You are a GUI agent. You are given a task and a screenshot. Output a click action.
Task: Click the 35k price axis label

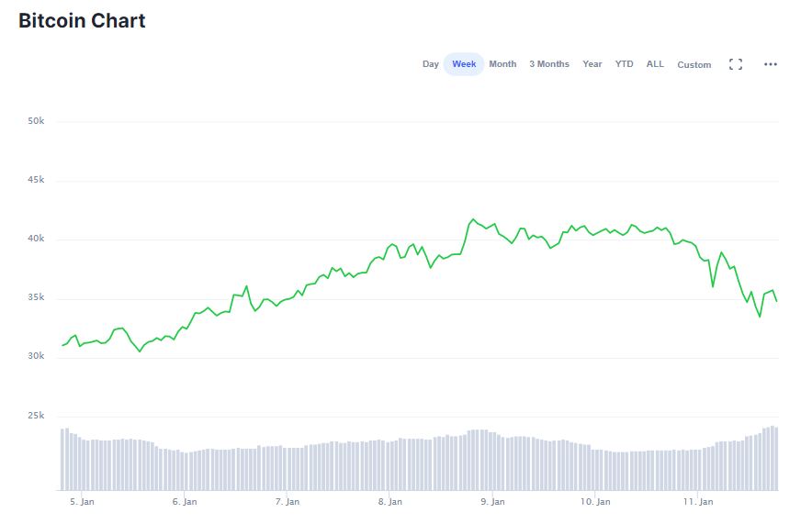[36, 297]
